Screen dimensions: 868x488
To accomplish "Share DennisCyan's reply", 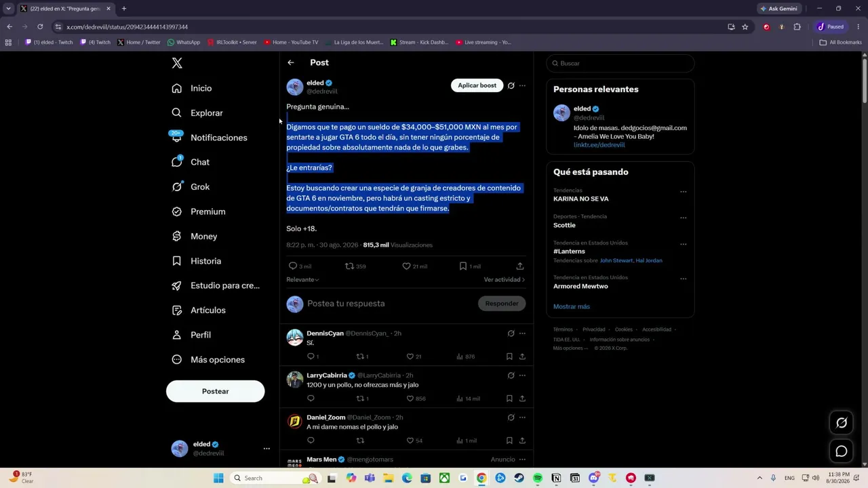I will point(522,357).
